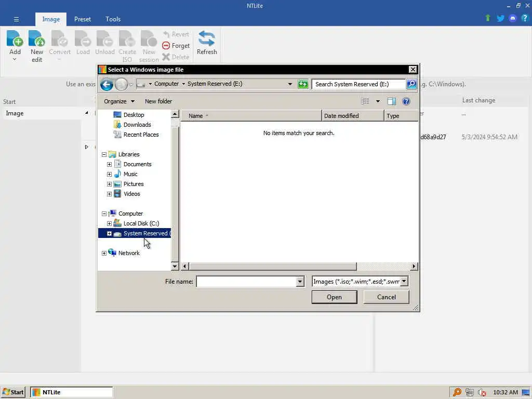This screenshot has height=399, width=532.
Task: Select Desktop in the navigation pane
Action: tap(134, 115)
